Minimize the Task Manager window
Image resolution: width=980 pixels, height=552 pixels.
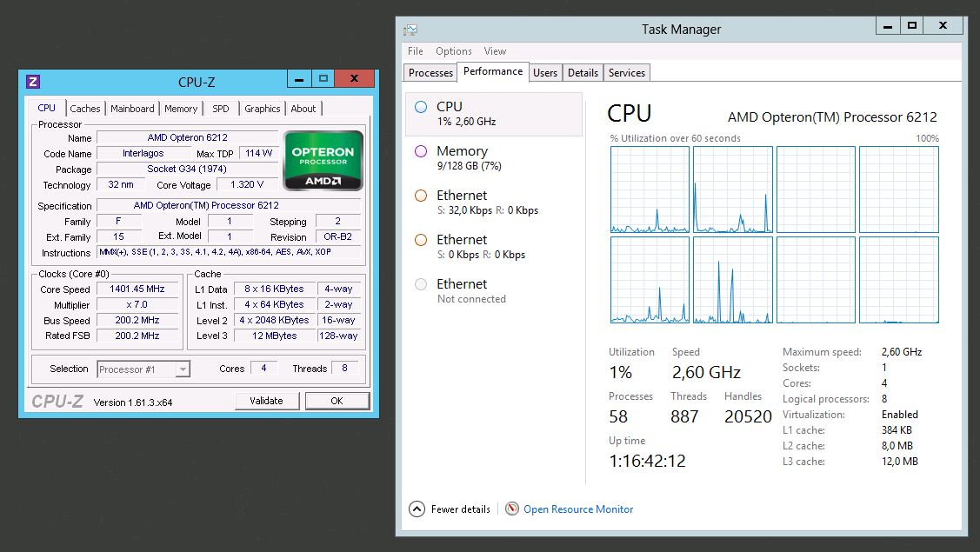coord(888,25)
